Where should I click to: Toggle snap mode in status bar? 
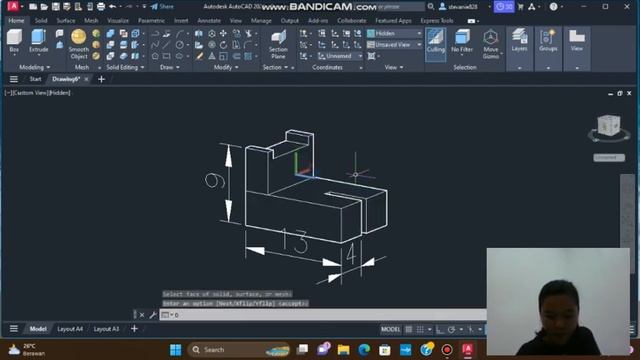pos(420,329)
